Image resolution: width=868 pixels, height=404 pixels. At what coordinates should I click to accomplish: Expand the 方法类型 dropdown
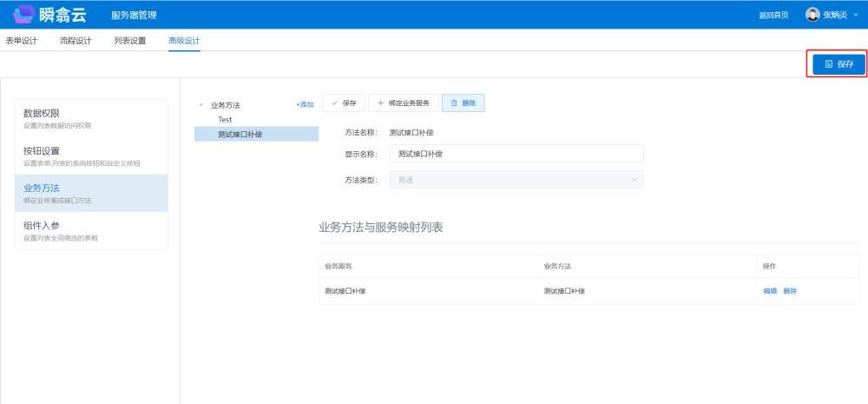click(x=516, y=180)
